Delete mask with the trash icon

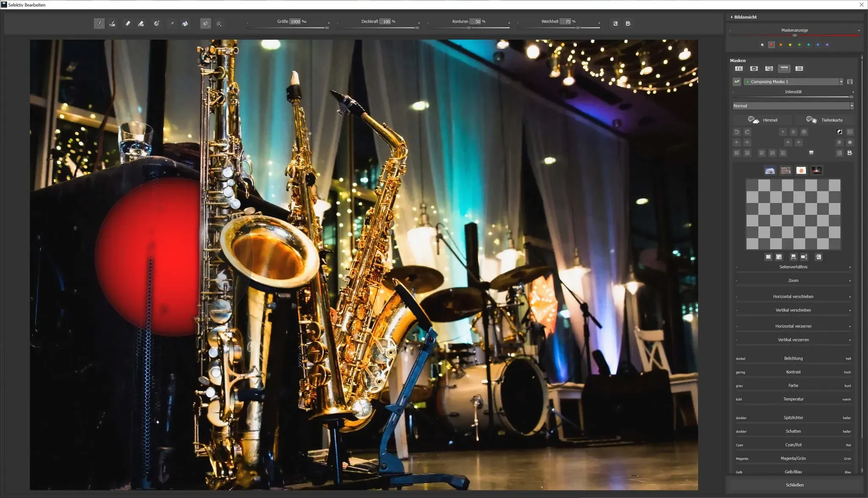pos(850,82)
